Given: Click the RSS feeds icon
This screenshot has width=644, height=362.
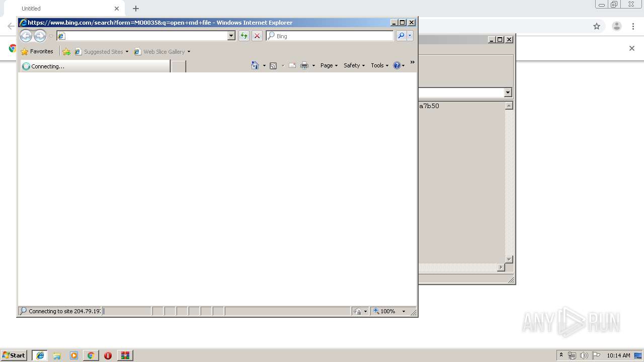Looking at the screenshot, I should pos(273,65).
